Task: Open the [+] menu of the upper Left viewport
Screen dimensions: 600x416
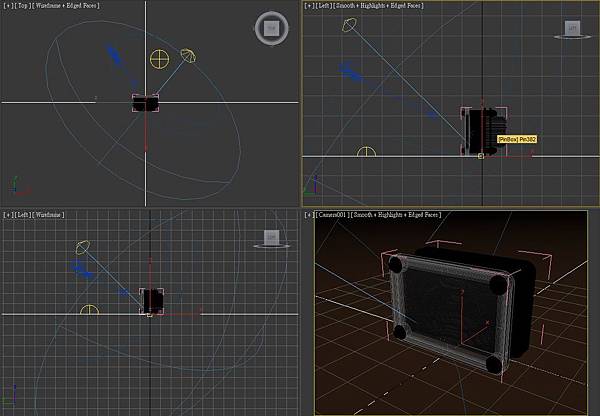Action: 309,6
